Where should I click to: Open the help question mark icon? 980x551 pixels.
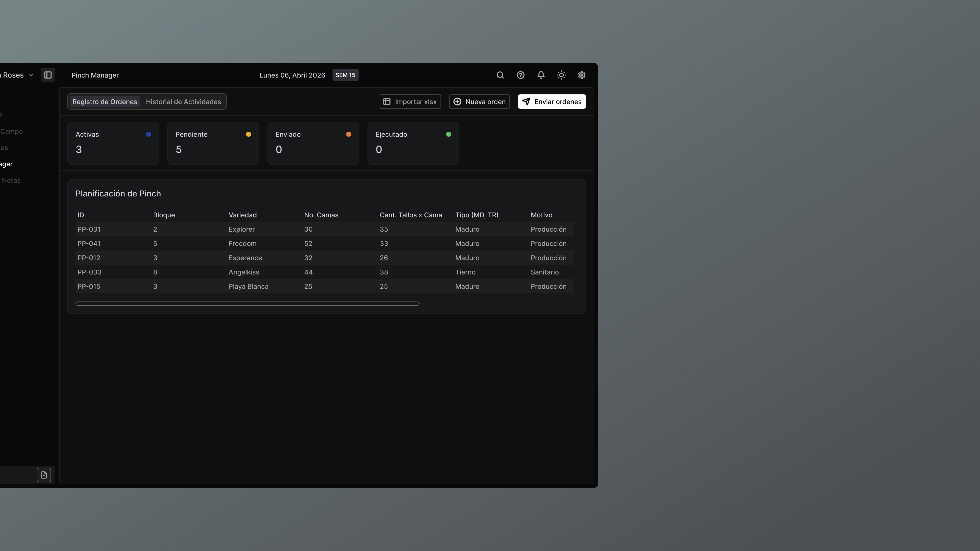click(520, 75)
